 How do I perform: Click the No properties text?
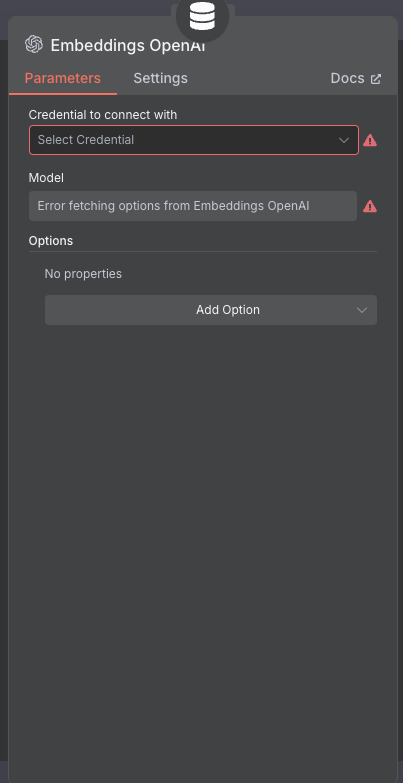(83, 274)
